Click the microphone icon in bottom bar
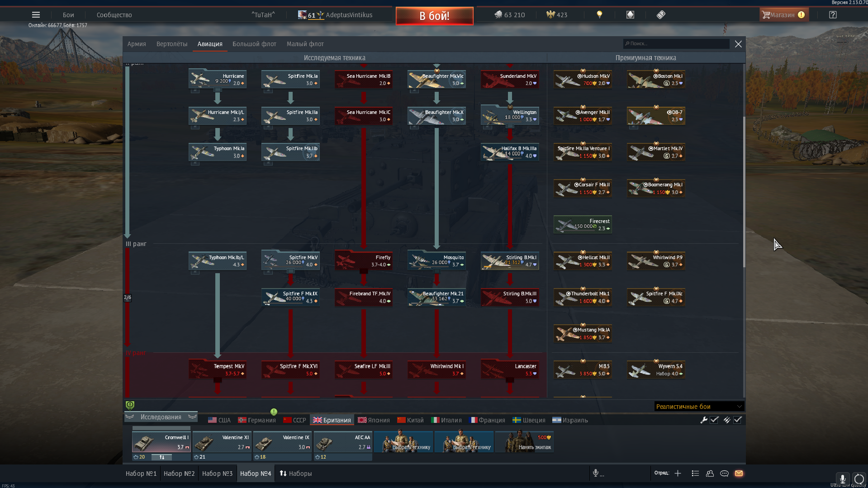Viewport: 868px width, 488px height. [x=596, y=473]
